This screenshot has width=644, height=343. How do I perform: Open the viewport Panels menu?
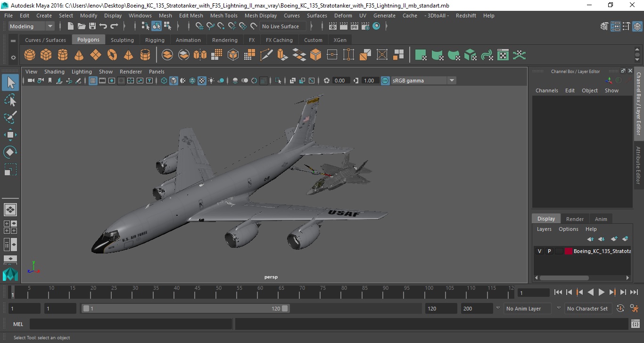tap(157, 72)
